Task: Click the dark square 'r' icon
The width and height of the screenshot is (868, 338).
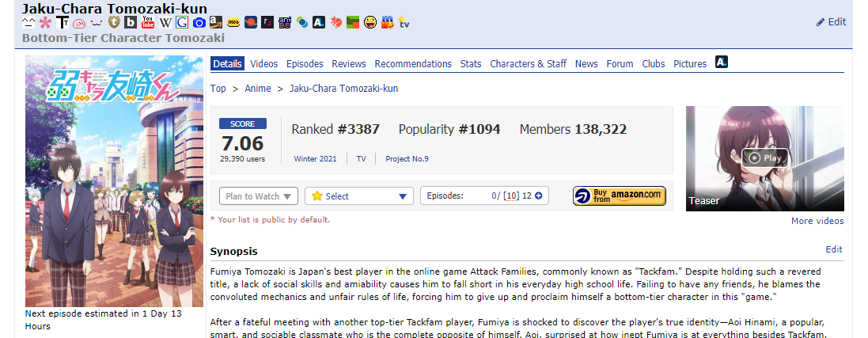Action: coord(267,23)
